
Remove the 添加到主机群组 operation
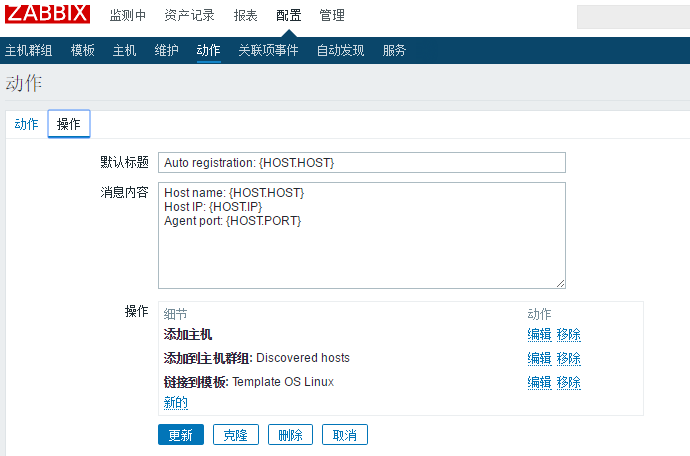pos(569,358)
